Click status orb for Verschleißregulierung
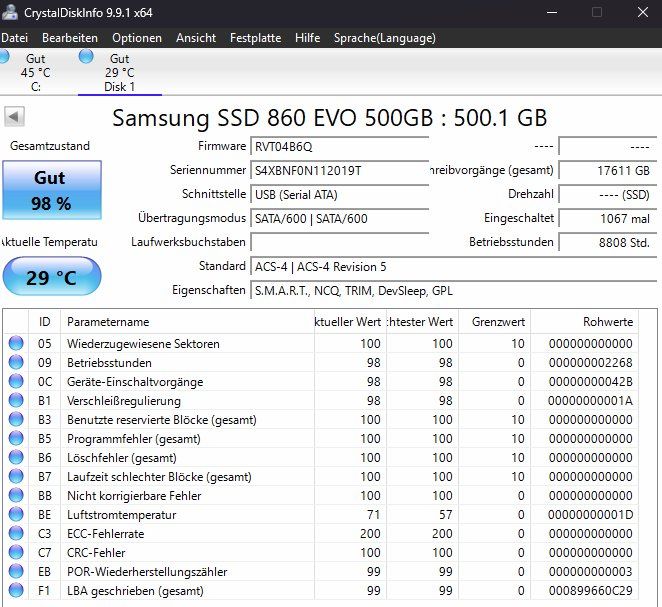This screenshot has height=607, width=662. point(16,400)
